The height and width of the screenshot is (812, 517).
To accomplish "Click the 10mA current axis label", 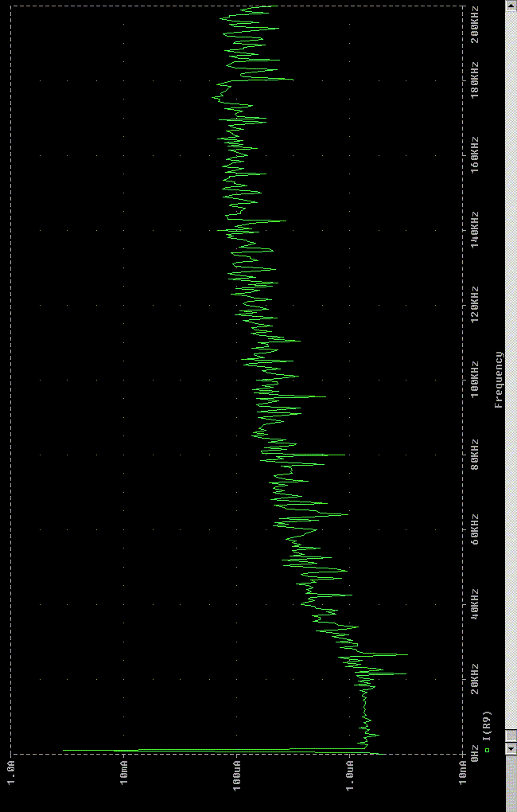I will pyautogui.click(x=124, y=775).
